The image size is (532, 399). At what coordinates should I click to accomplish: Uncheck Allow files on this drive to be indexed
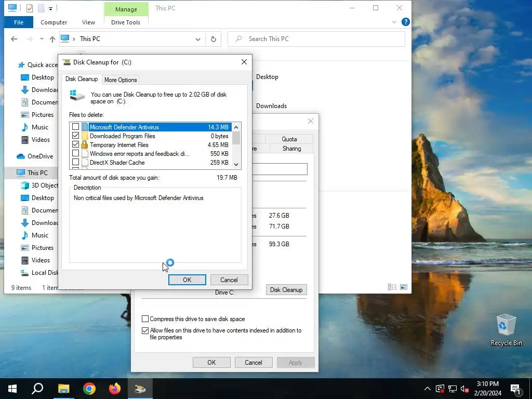[145, 330]
